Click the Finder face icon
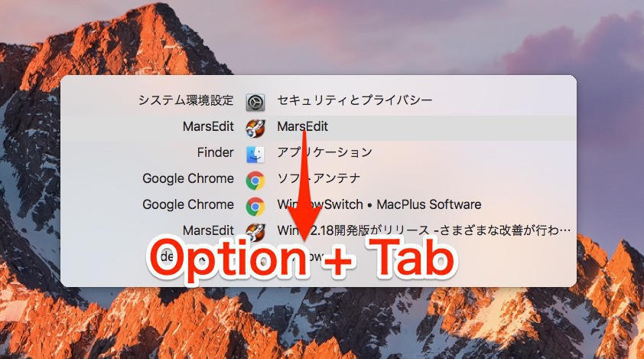644x359 pixels. pyautogui.click(x=255, y=154)
